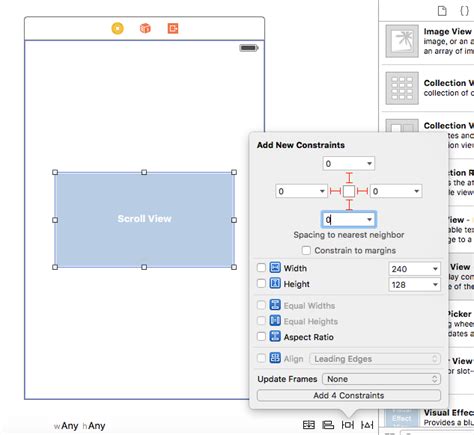This screenshot has height=435, width=474.
Task: Toggle the bottom spacing red strut
Action: 349,205
